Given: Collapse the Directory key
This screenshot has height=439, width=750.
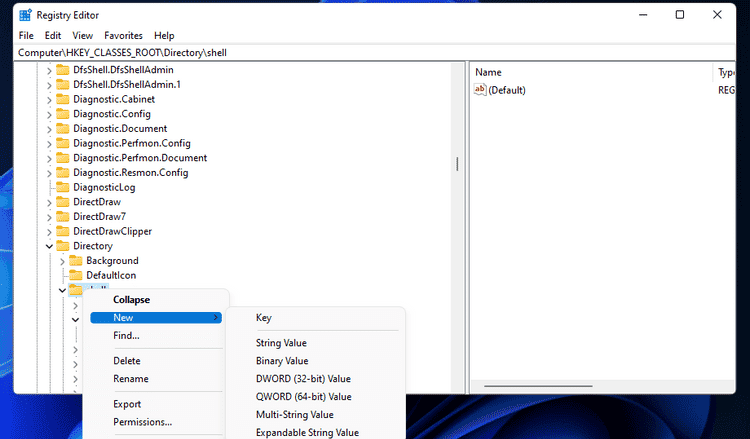Looking at the screenshot, I should coord(49,247).
